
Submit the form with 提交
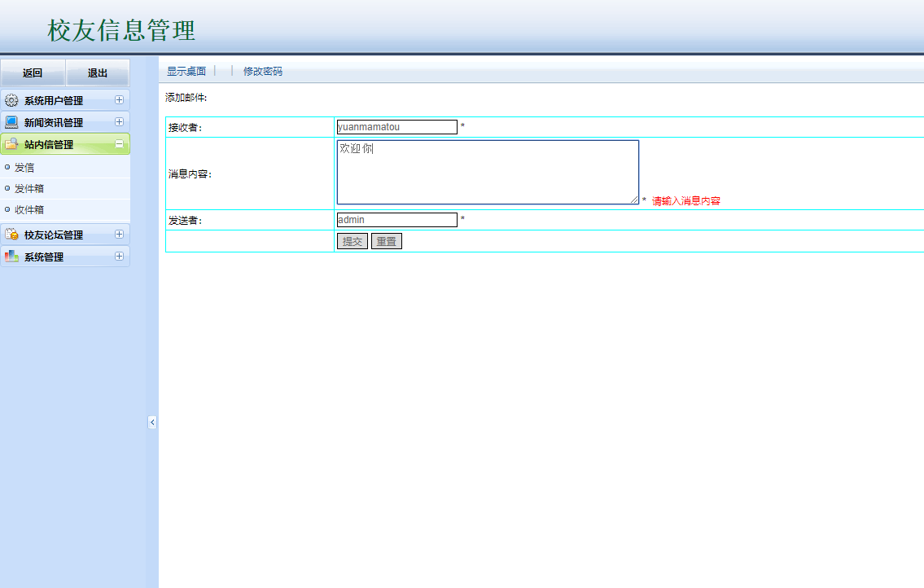coord(353,241)
